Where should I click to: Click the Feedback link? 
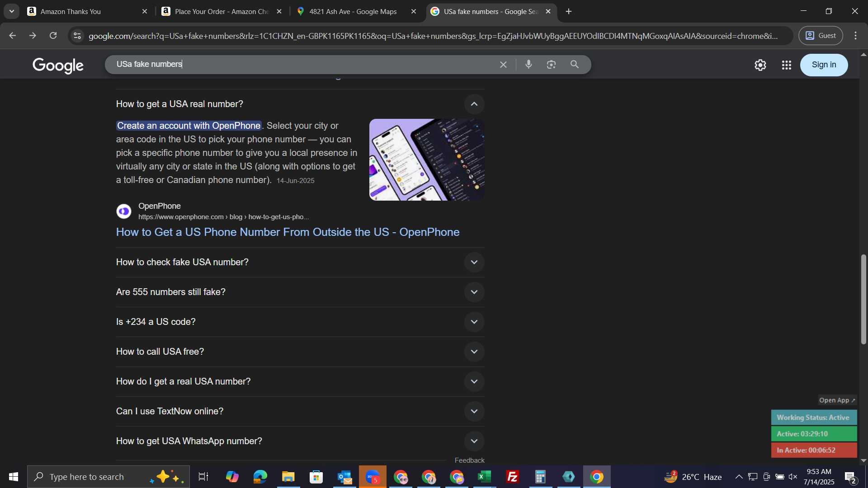click(469, 460)
